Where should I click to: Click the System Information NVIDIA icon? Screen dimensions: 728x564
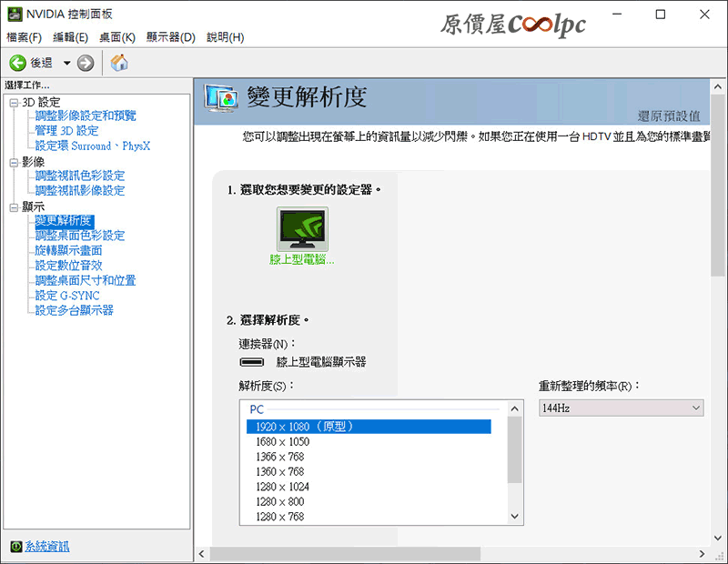tap(16, 547)
